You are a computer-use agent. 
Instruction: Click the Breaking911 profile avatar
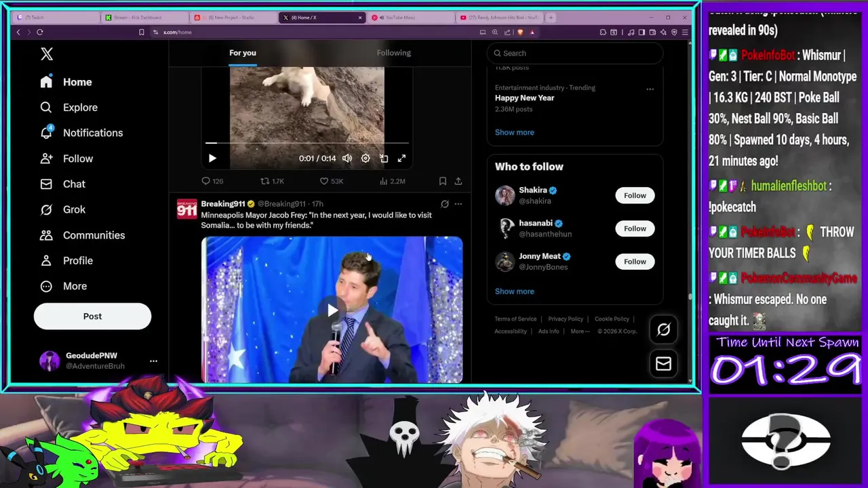186,209
